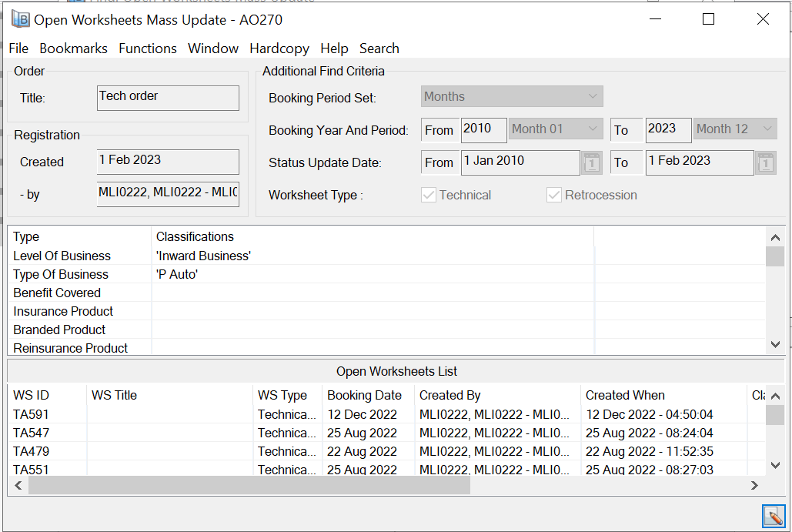Open the Hardcopy menu
792x532 pixels.
(x=279, y=49)
